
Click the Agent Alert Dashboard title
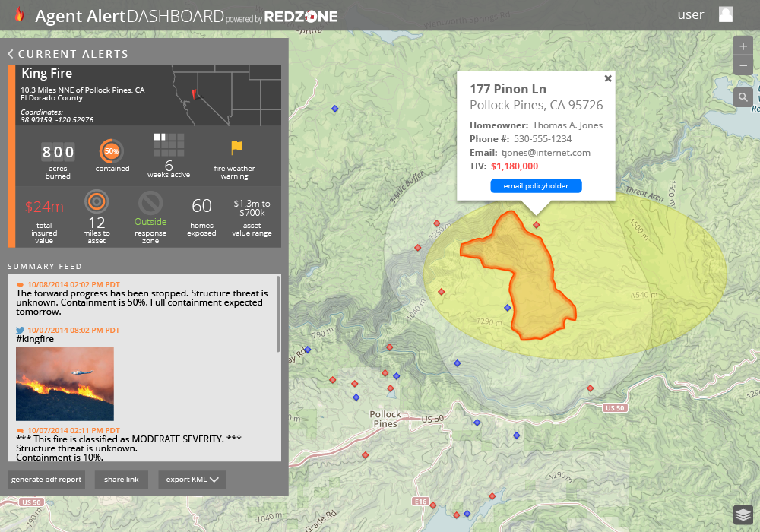[x=129, y=17]
